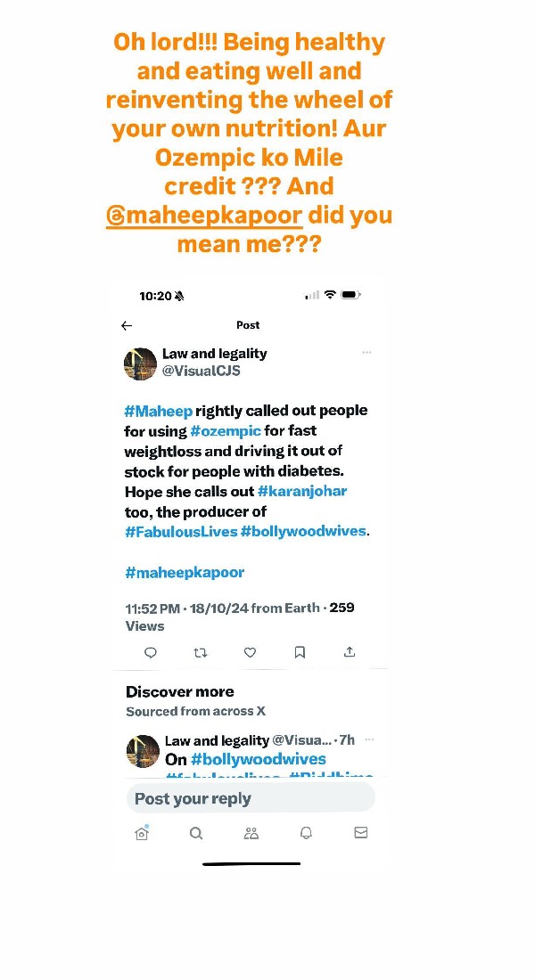Like the post with heart icon
The width and height of the screenshot is (535, 980).
pyautogui.click(x=251, y=652)
